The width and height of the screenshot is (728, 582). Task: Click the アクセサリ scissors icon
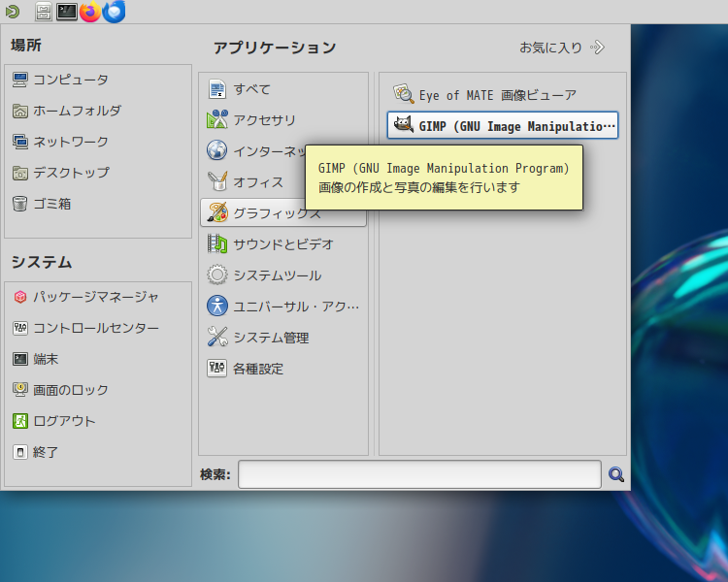tap(216, 119)
